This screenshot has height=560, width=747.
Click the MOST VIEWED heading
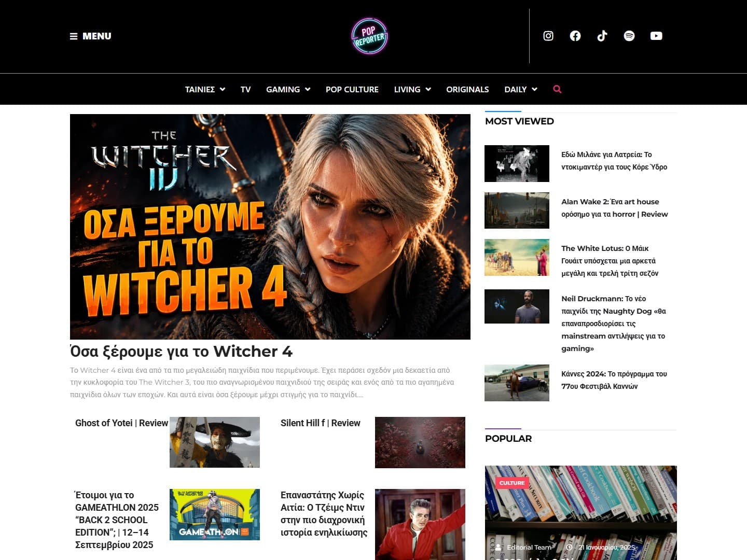pyautogui.click(x=519, y=121)
